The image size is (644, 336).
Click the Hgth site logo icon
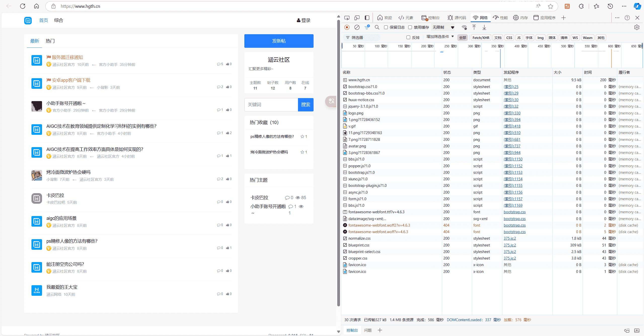click(x=28, y=20)
